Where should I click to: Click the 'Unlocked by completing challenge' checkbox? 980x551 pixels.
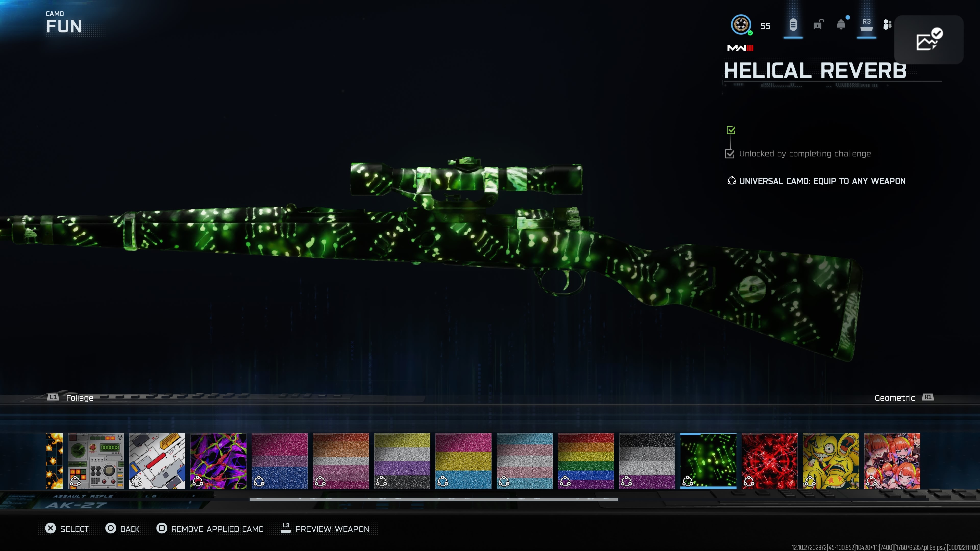(x=730, y=154)
